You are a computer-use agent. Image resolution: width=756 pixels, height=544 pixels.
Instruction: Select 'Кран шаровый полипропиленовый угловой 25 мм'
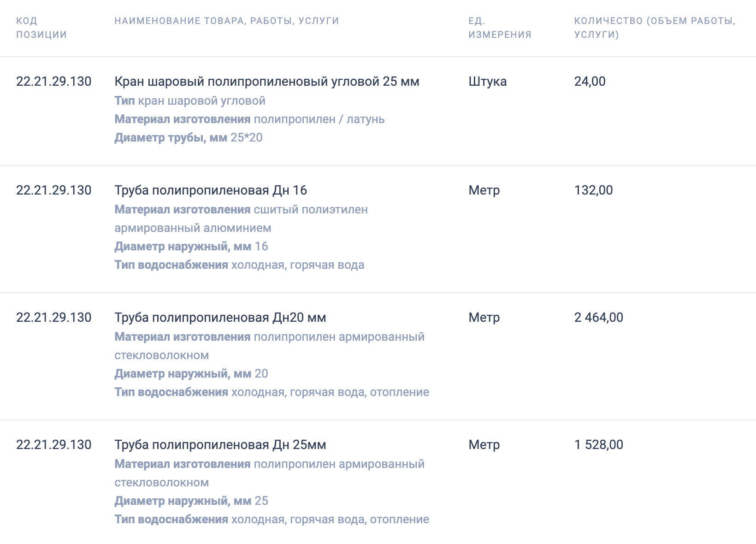click(266, 82)
